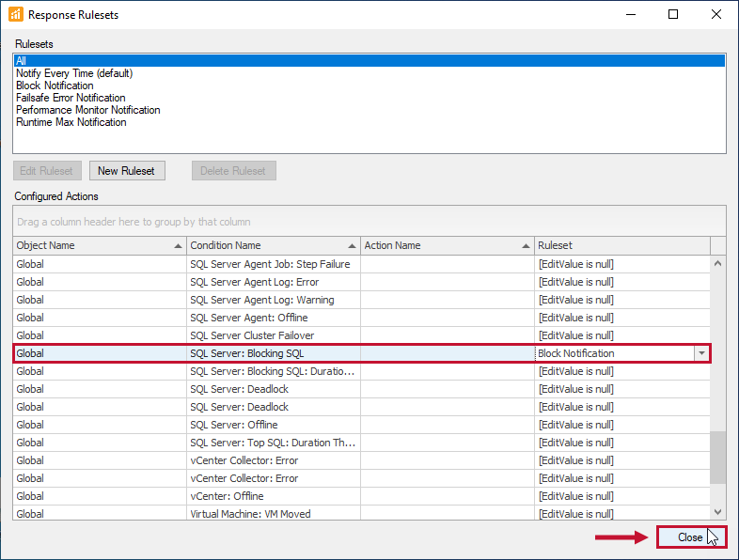Click scrollbar down arrow in actions grid
Image resolution: width=739 pixels, height=560 pixels.
point(717,511)
